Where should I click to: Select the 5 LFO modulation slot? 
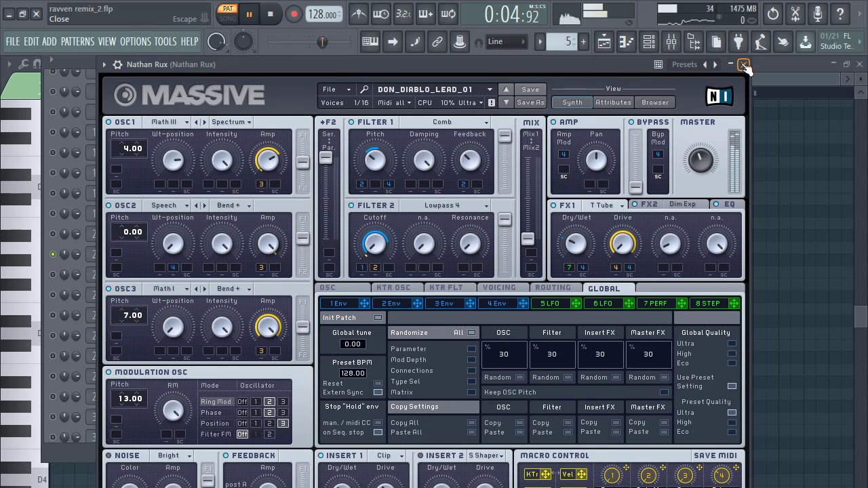[557, 304]
